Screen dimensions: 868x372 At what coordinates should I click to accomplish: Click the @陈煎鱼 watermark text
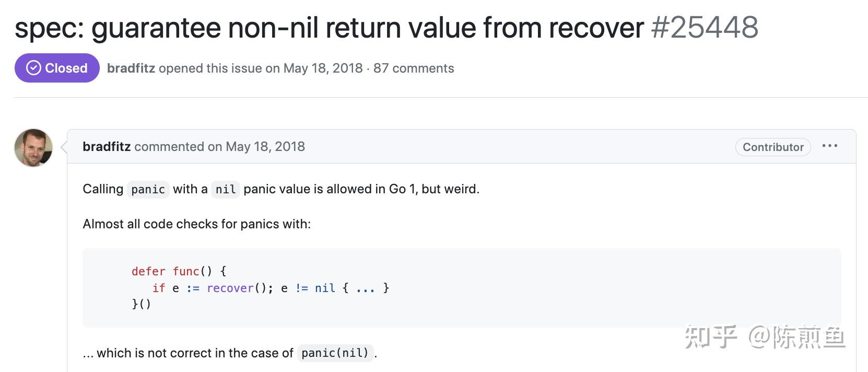point(797,337)
